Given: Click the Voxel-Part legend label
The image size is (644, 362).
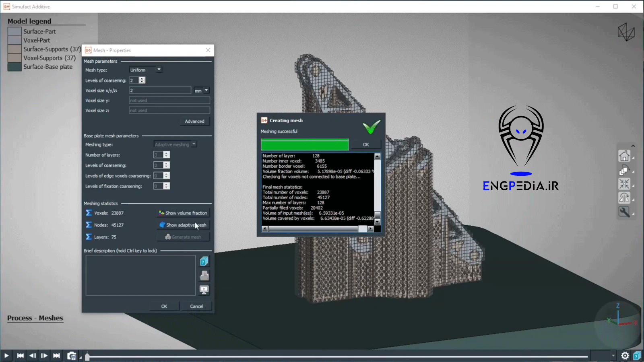Looking at the screenshot, I should click(37, 40).
